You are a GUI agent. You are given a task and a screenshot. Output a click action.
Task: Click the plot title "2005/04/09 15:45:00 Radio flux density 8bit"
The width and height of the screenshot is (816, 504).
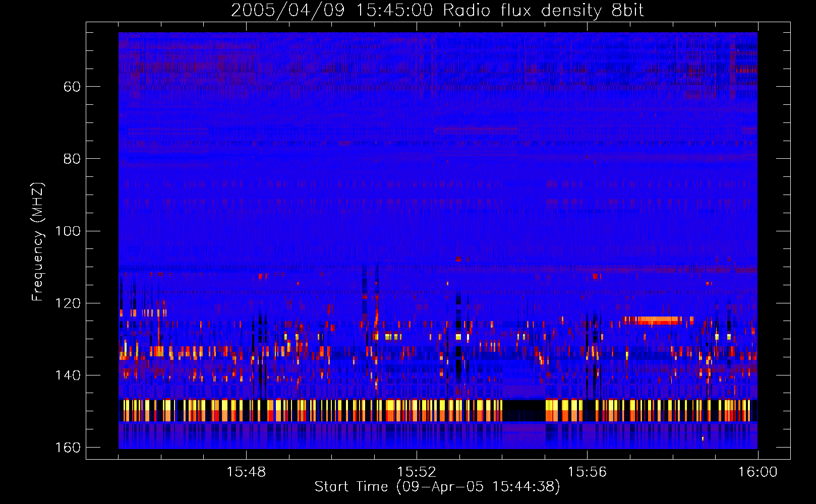pyautogui.click(x=437, y=11)
